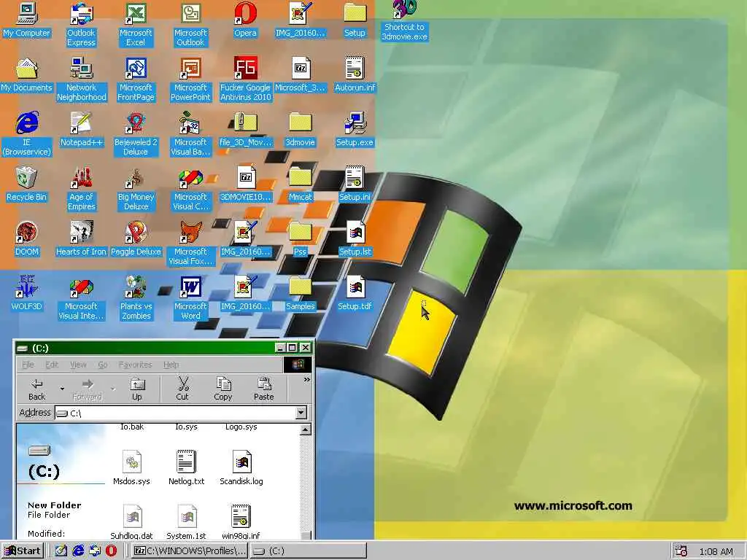This screenshot has width=747, height=560.
Task: Click scroll up arrow in file list
Action: [306, 430]
